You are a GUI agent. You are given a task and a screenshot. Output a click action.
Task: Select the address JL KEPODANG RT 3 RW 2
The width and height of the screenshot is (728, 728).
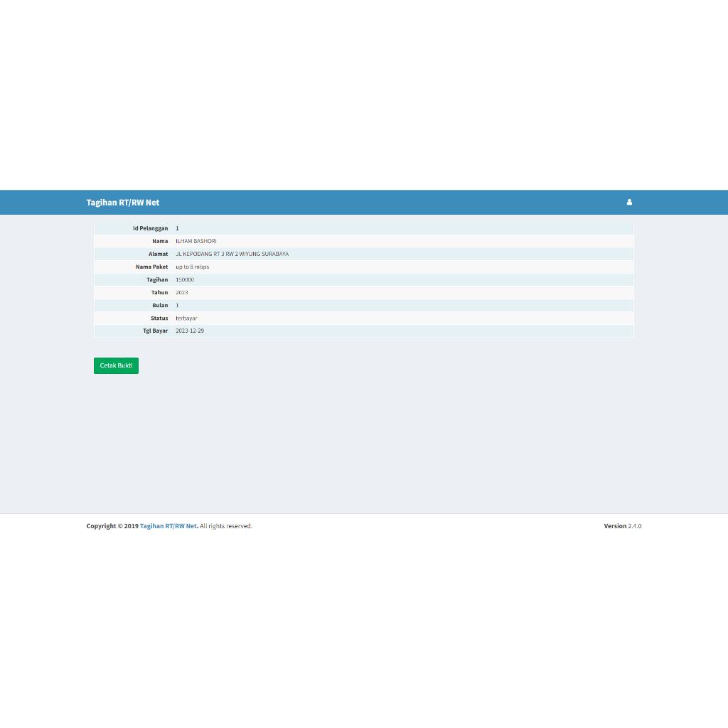232,254
